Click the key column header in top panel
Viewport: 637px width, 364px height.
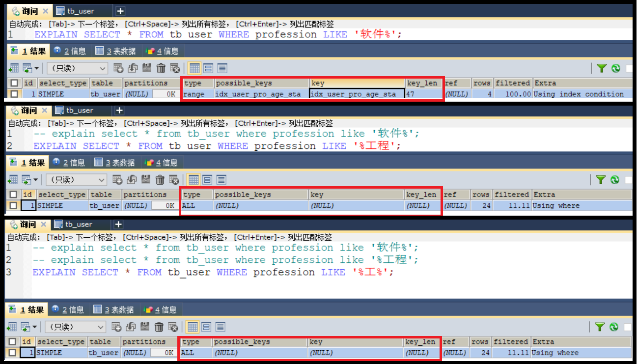[x=358, y=83]
